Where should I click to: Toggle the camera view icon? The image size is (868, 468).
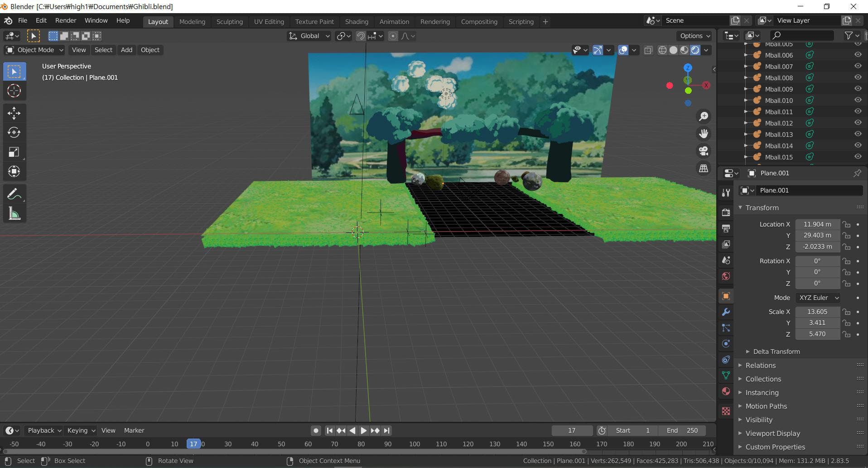(x=704, y=151)
